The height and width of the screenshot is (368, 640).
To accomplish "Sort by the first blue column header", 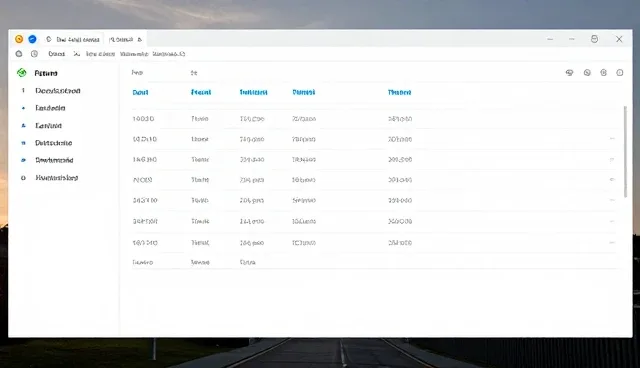I will point(140,93).
